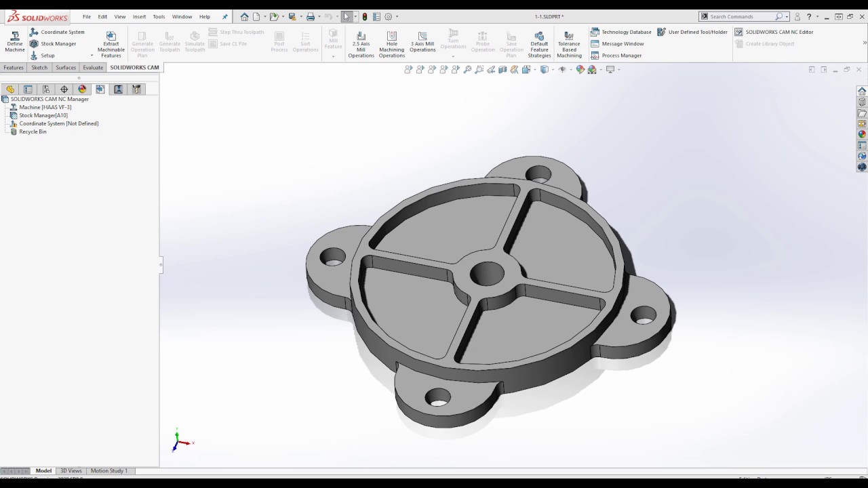Click the Search Commands input field

click(741, 16)
